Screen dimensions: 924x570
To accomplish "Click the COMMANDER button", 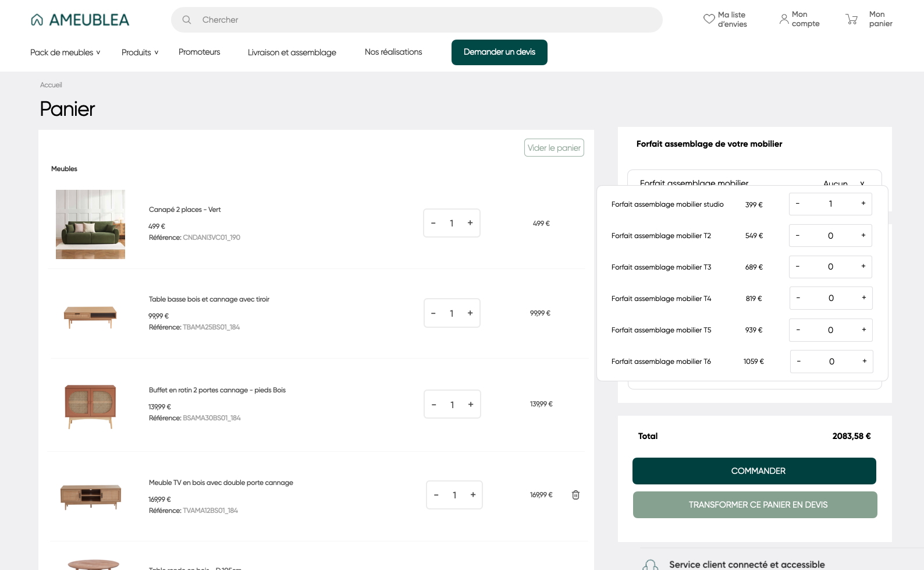I will point(754,471).
